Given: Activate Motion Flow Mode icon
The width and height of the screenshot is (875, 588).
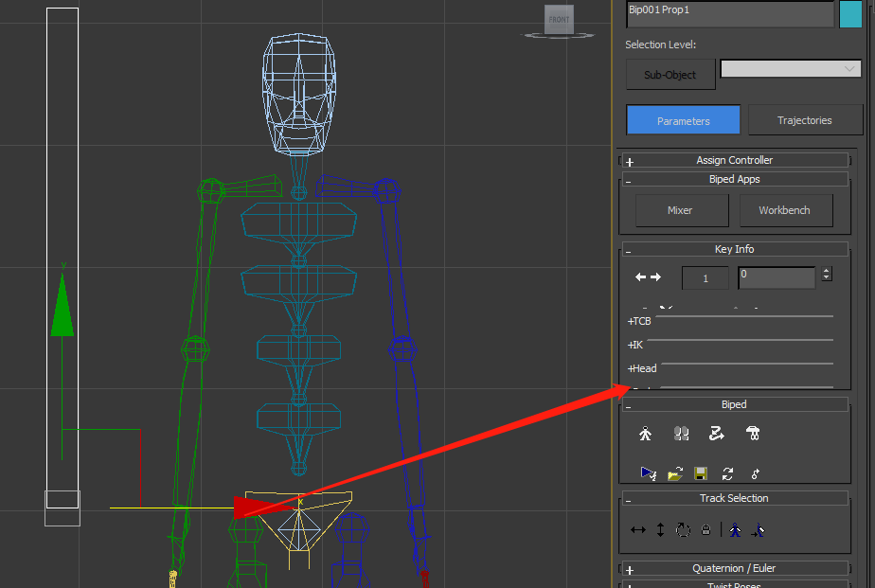Looking at the screenshot, I should (717, 434).
